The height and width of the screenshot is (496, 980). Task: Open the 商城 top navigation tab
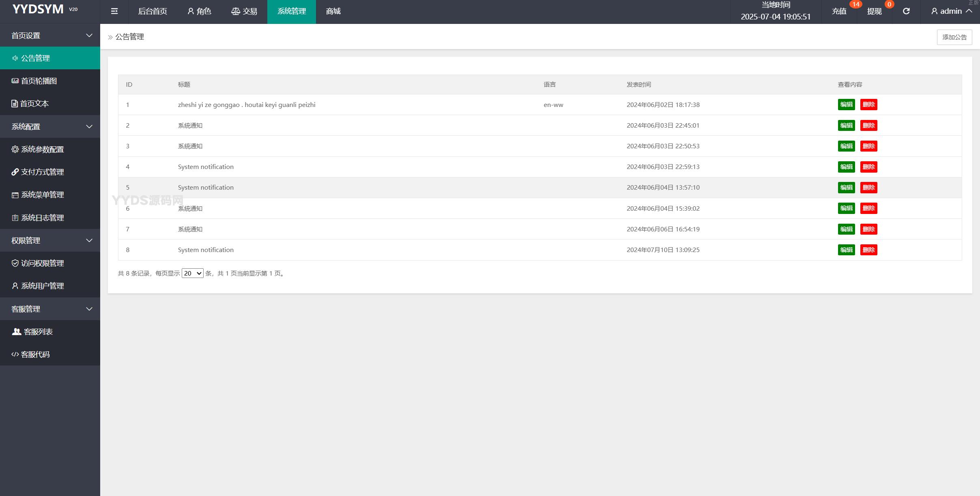click(333, 11)
